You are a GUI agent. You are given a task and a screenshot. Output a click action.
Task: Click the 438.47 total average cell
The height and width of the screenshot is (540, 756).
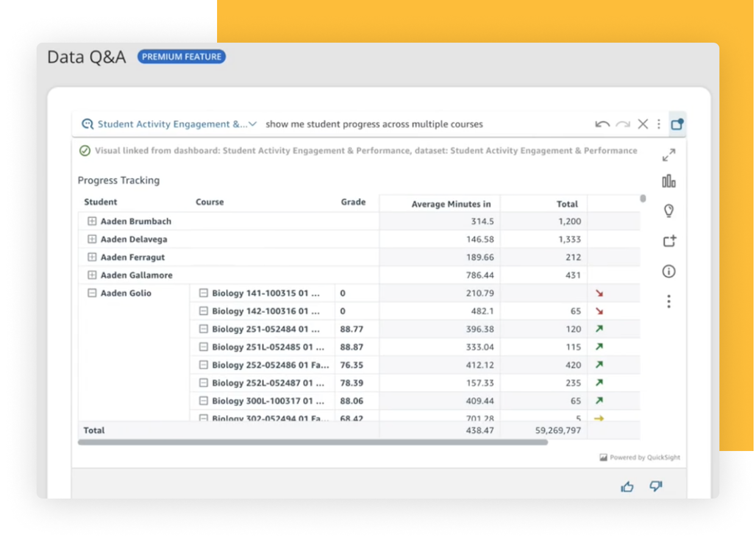[x=480, y=430]
